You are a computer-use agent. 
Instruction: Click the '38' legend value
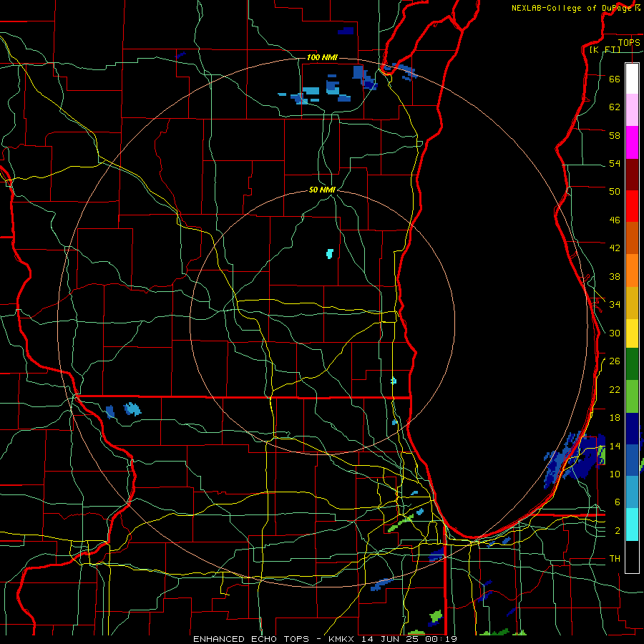coord(615,277)
